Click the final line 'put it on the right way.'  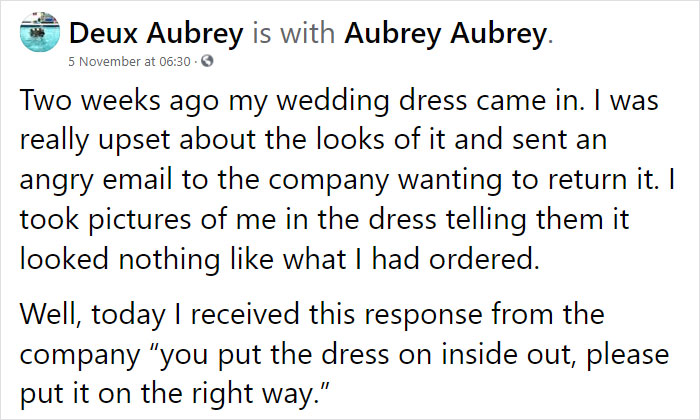point(175,394)
